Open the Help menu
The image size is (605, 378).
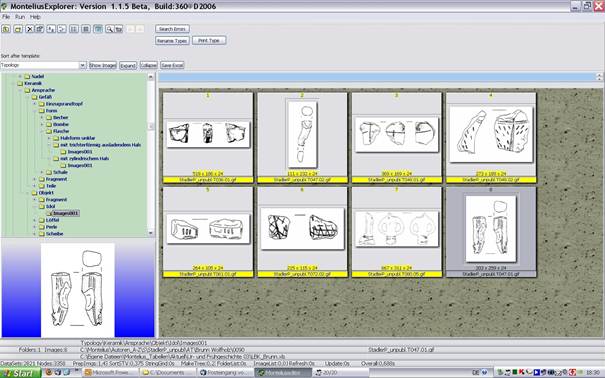tap(35, 17)
